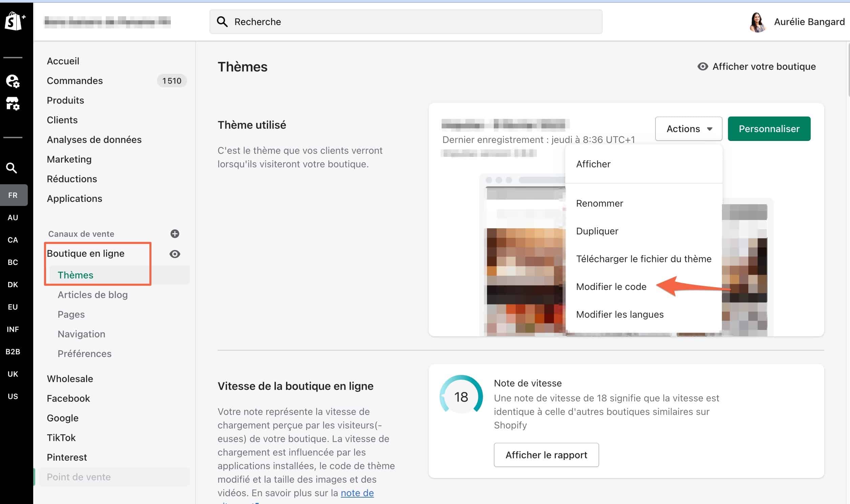Image resolution: width=850 pixels, height=504 pixels.
Task: Click the green Personnaliser button
Action: point(769,129)
